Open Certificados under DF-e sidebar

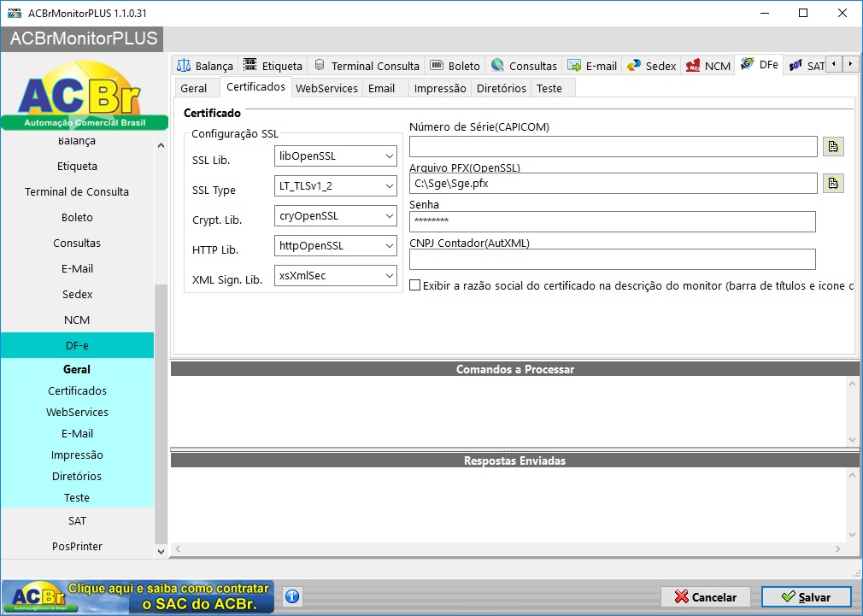coord(77,390)
